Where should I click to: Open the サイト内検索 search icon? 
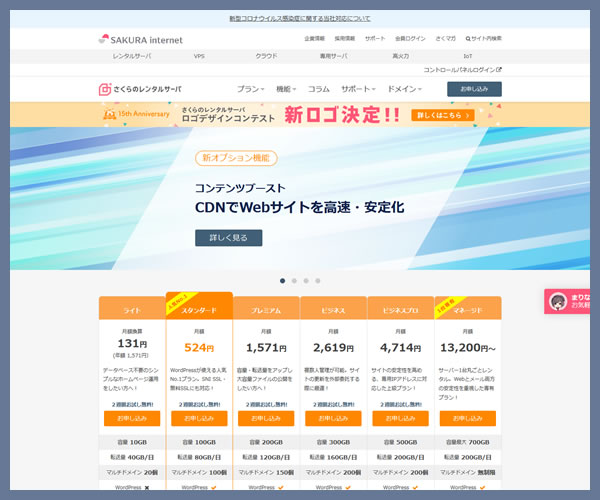[468, 38]
